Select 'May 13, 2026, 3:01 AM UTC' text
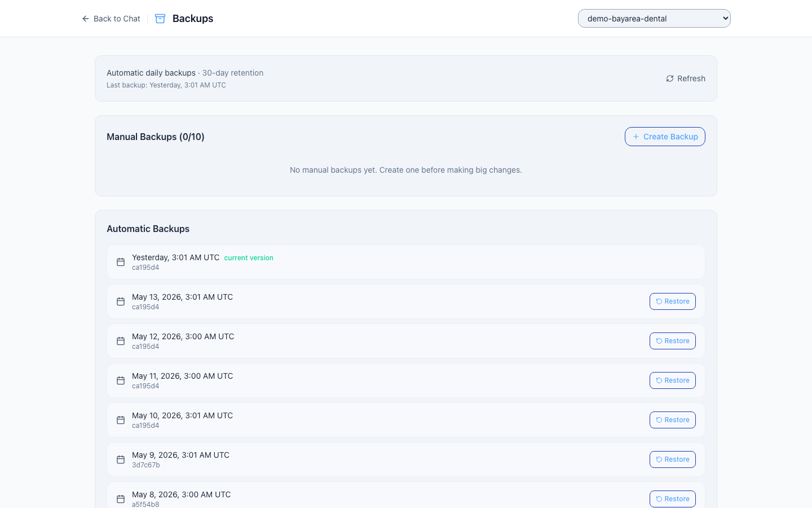 pos(182,297)
